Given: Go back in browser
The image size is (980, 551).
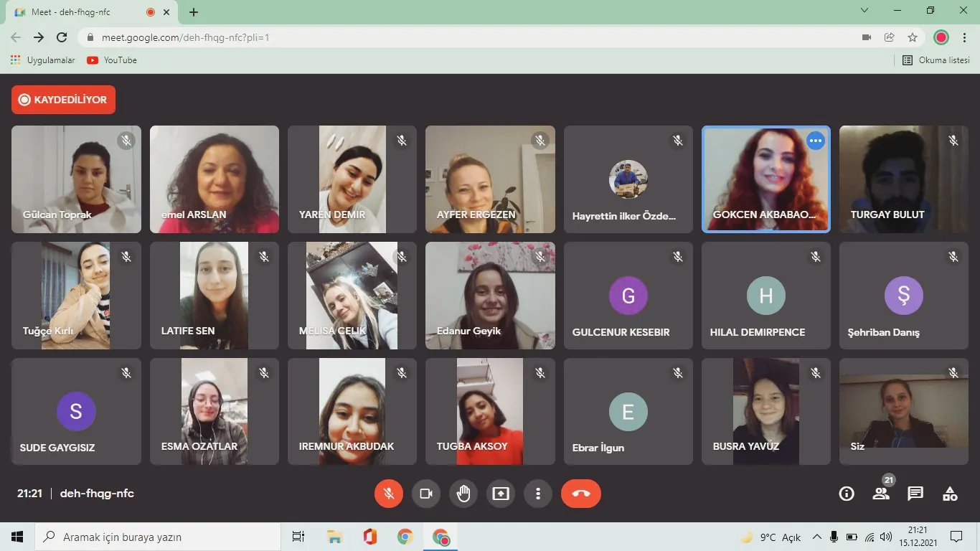Looking at the screenshot, I should tap(16, 37).
